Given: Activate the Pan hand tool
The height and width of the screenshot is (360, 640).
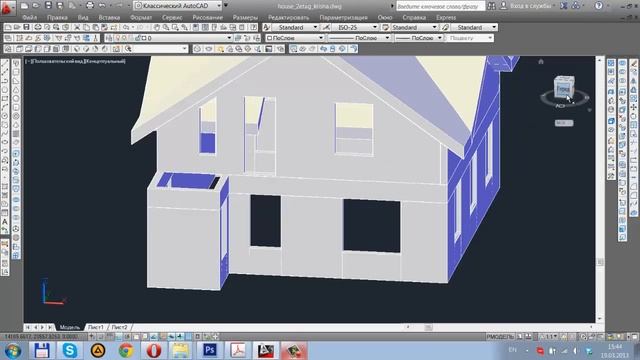Looking at the screenshot, I should (x=157, y=27).
